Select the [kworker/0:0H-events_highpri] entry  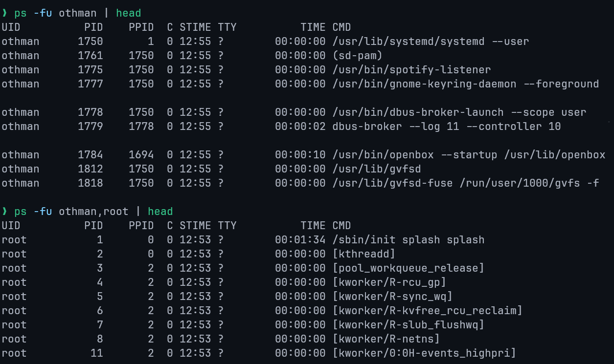coord(424,353)
